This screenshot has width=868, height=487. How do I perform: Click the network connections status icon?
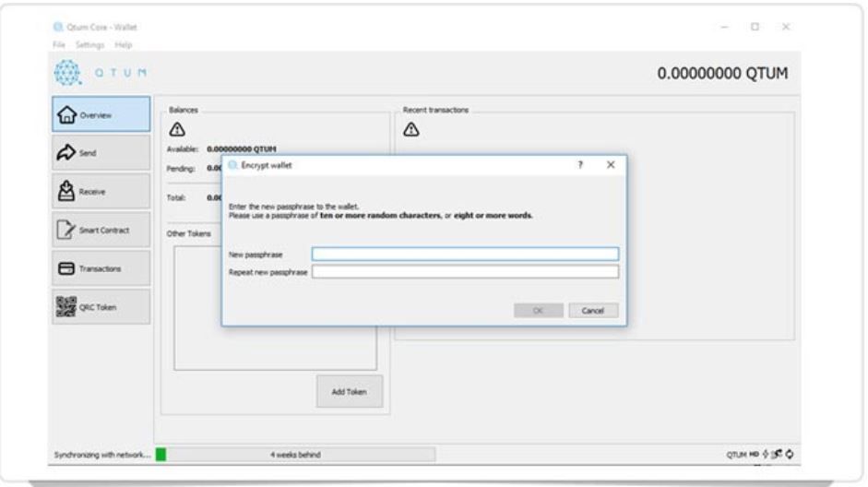pos(778,455)
